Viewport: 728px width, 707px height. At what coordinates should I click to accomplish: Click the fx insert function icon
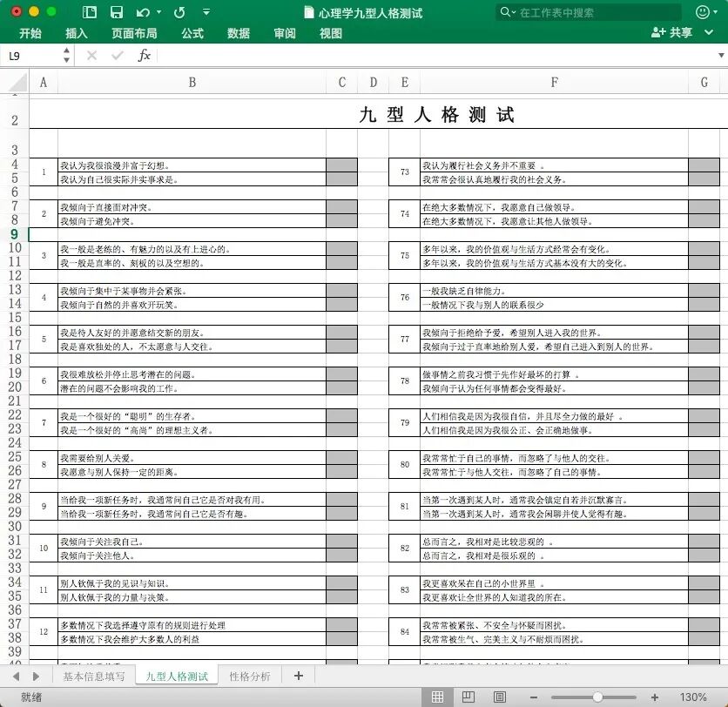[144, 56]
